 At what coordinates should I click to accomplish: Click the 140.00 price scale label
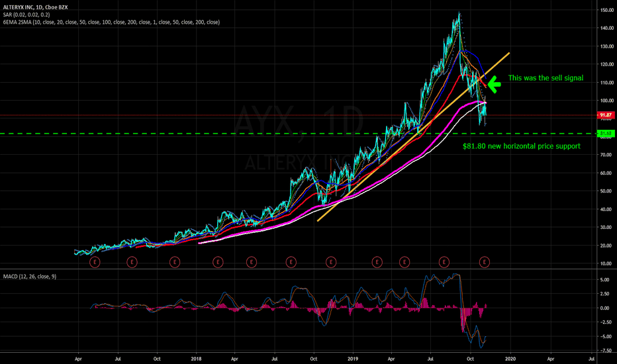click(x=607, y=28)
